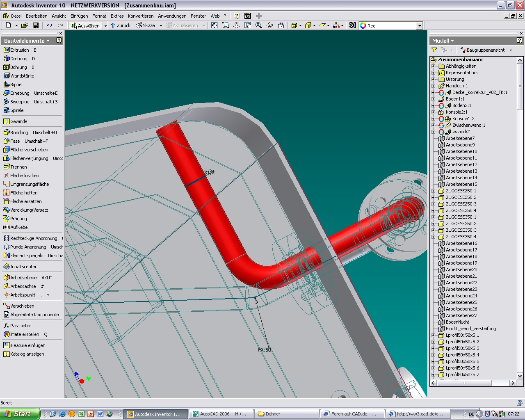The image size is (525, 420).
Task: Click the Save disk icon in toolbar
Action: [36, 25]
